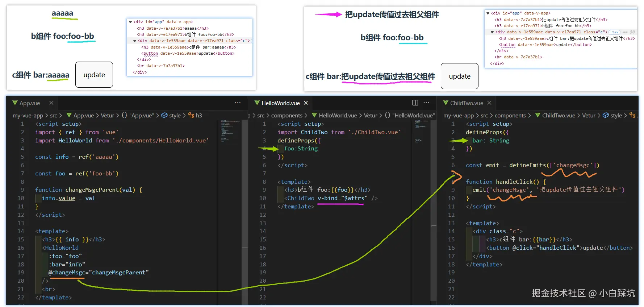Click the Vue icon on App.vue tab
The image size is (644, 307).
pos(15,103)
